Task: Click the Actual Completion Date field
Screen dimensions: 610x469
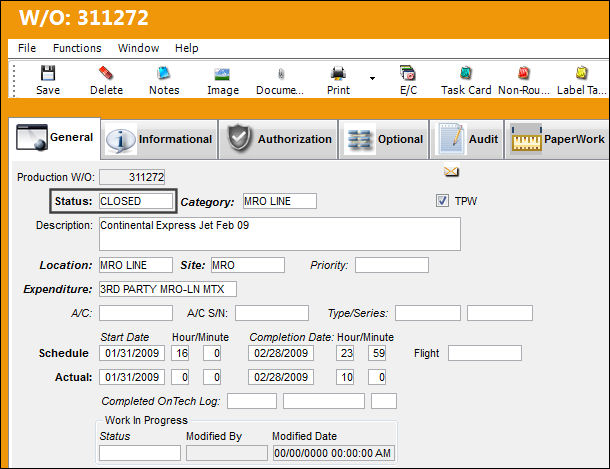Action: [281, 377]
